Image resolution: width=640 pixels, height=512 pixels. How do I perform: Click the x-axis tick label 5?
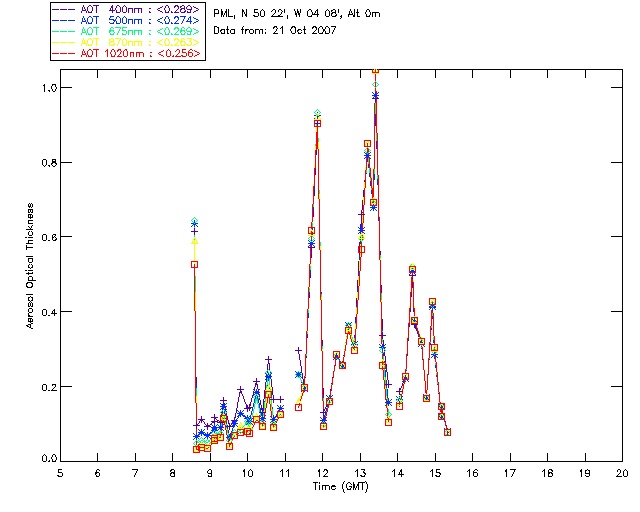(60, 473)
